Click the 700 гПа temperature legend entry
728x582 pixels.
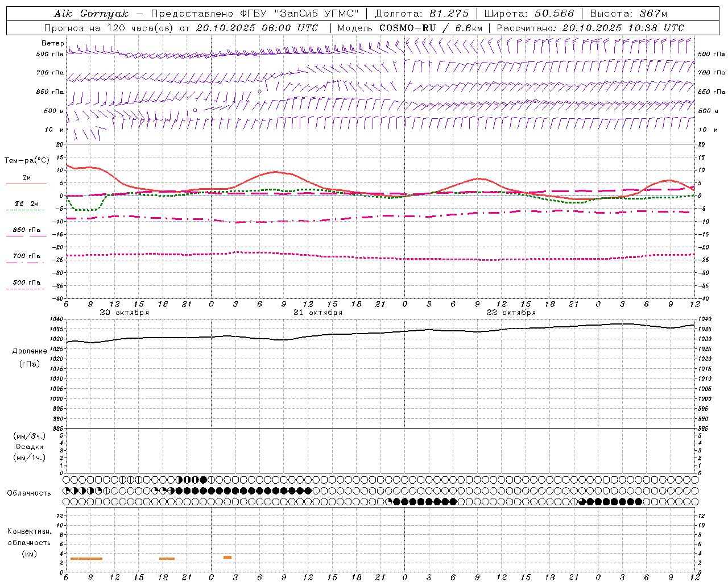[26, 256]
